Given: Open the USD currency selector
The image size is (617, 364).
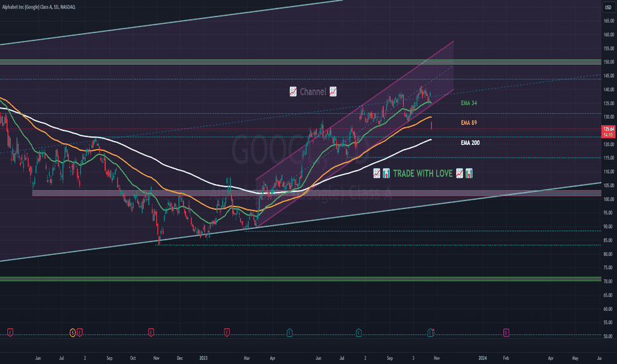Looking at the screenshot, I should [x=608, y=7].
